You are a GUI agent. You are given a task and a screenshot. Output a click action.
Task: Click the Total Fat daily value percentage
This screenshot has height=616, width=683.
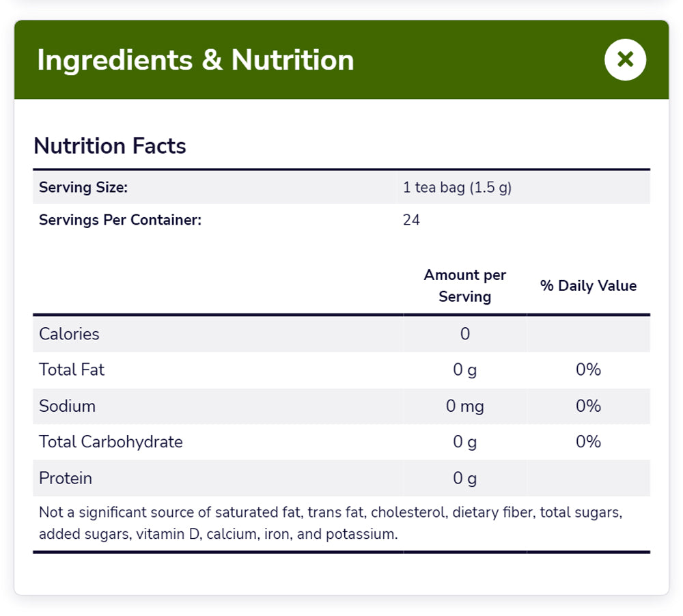click(x=588, y=369)
